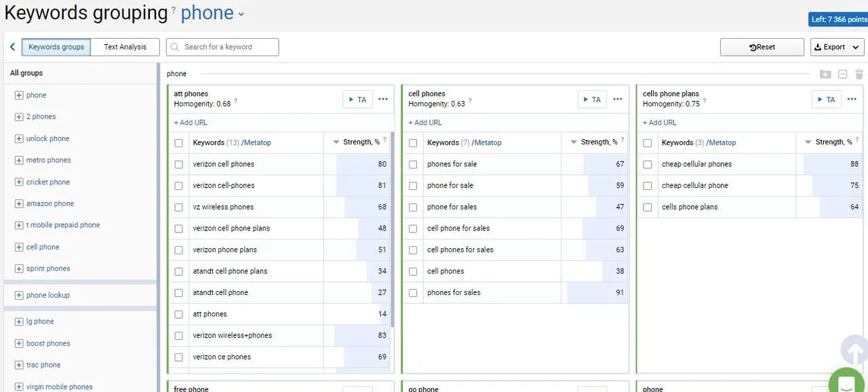Focus the Search for a keyword field

point(222,47)
